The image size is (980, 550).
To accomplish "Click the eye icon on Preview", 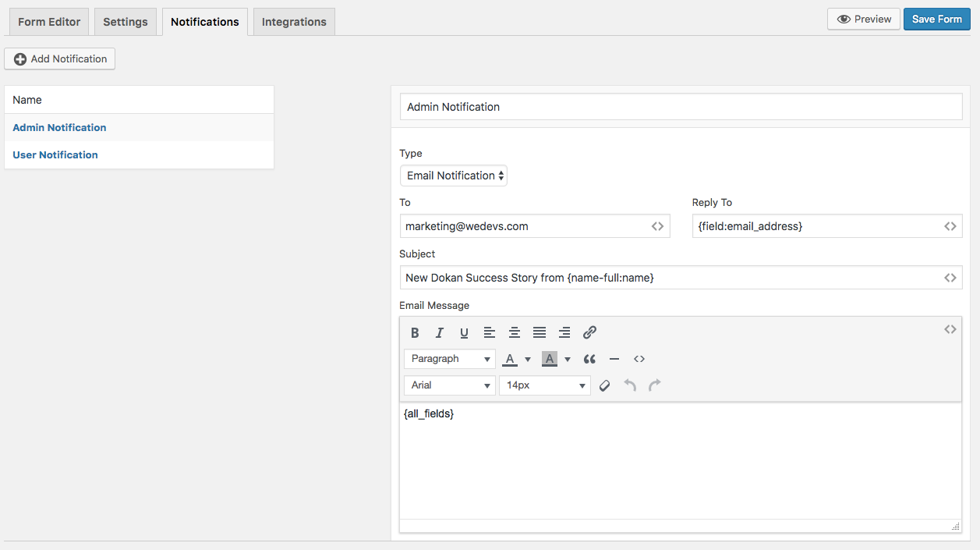I will point(844,20).
